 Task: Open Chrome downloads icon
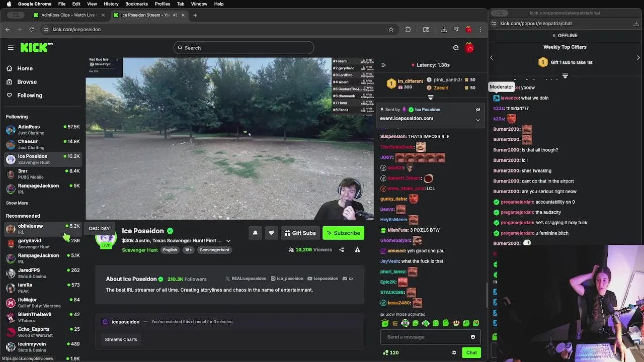[x=444, y=30]
